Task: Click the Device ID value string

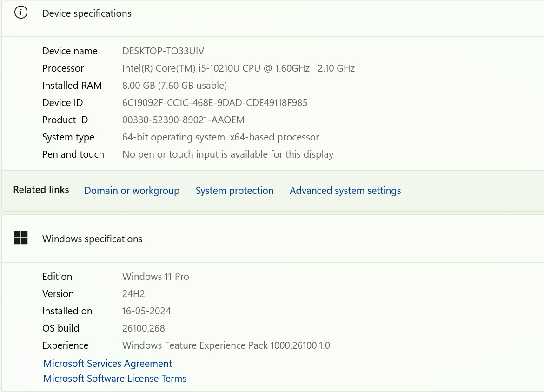Action: tap(215, 103)
